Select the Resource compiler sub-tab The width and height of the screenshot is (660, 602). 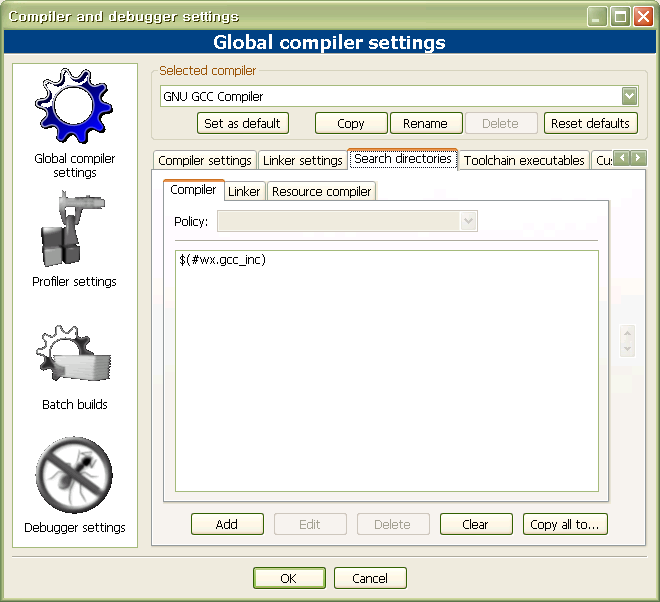point(321,192)
